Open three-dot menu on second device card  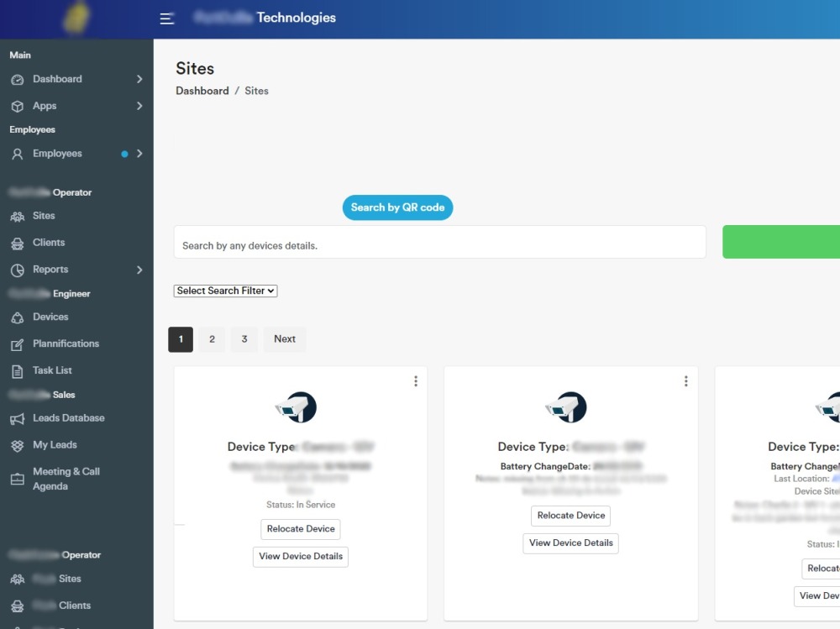685,381
